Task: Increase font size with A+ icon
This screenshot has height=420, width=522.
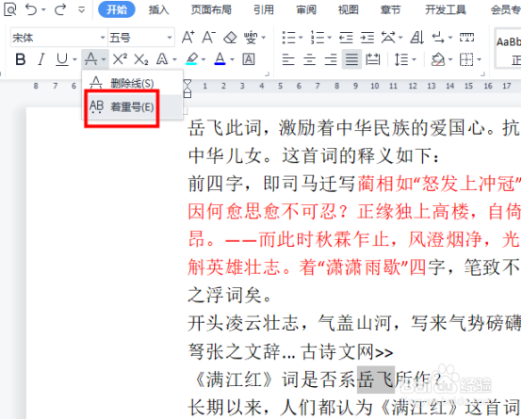Action: click(188, 38)
